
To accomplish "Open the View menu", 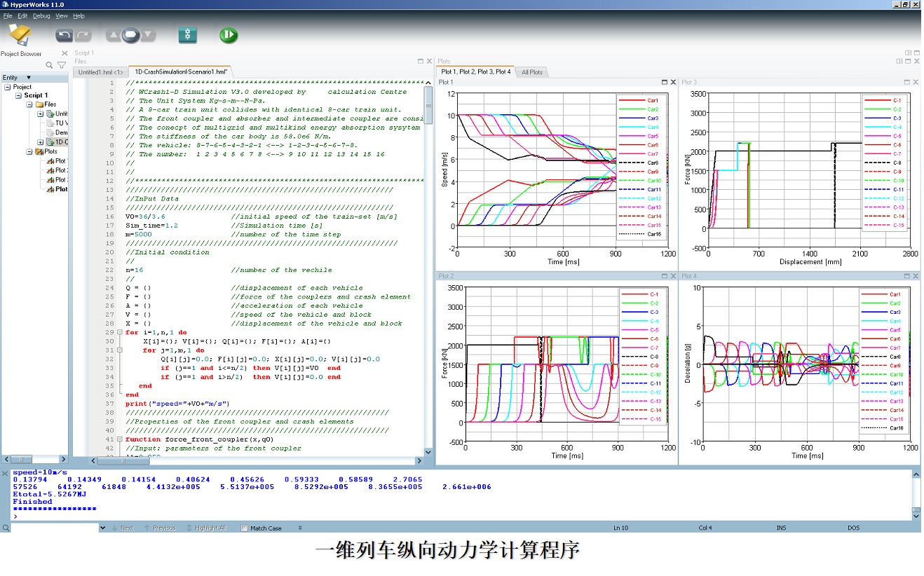I will coord(62,15).
